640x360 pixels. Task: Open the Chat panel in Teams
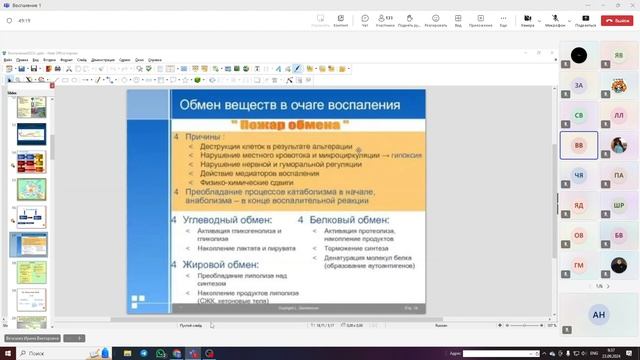[x=364, y=20]
